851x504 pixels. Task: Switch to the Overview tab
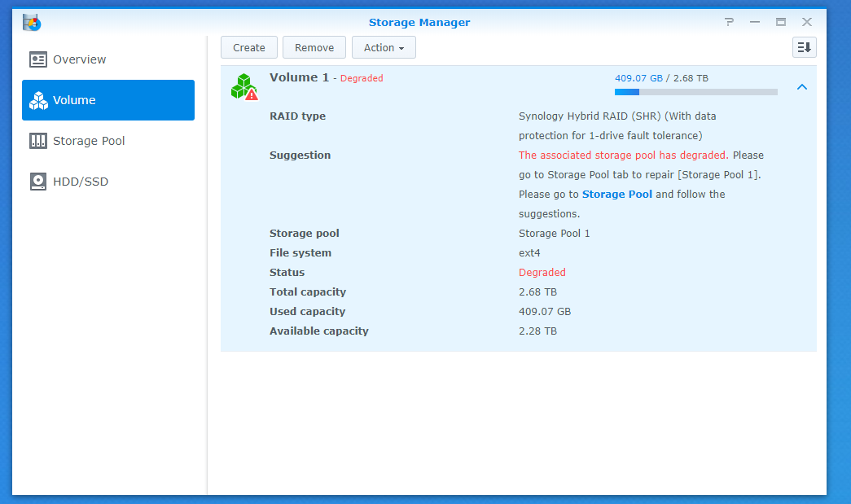click(x=108, y=59)
